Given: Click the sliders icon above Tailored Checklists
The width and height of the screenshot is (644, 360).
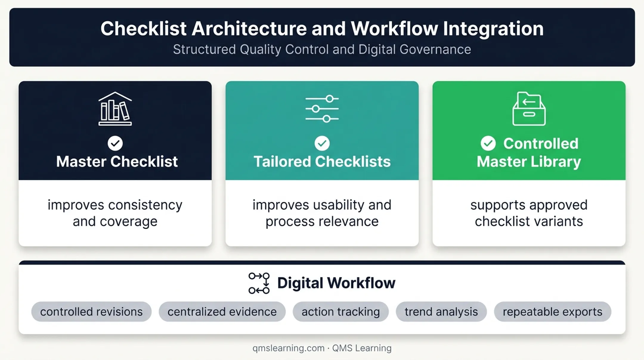Looking at the screenshot, I should pos(322,109).
